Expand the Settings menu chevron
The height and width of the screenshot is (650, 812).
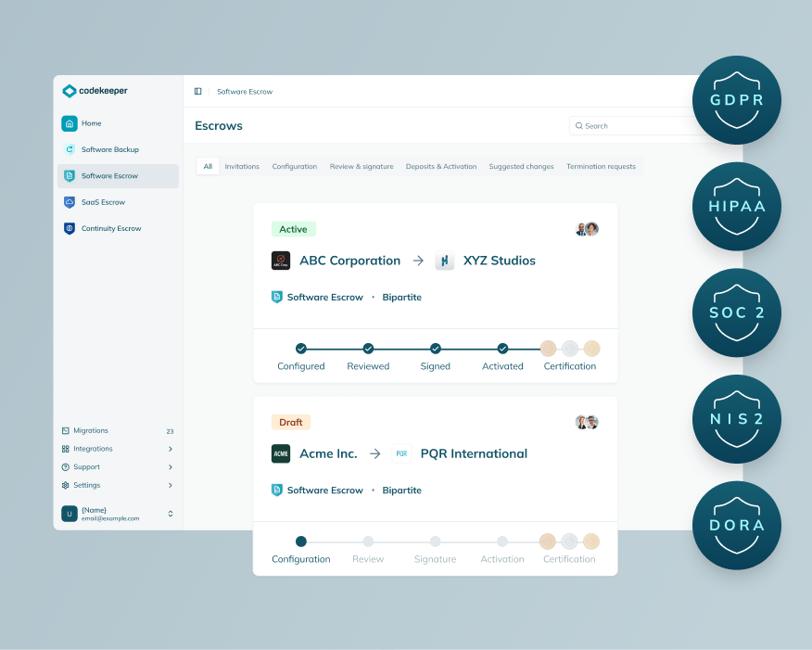[x=171, y=485]
